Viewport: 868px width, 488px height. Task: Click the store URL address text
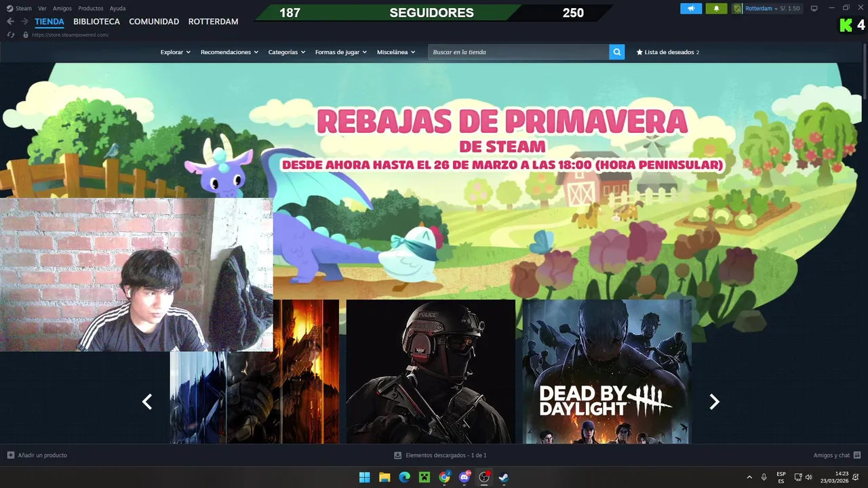[70, 35]
